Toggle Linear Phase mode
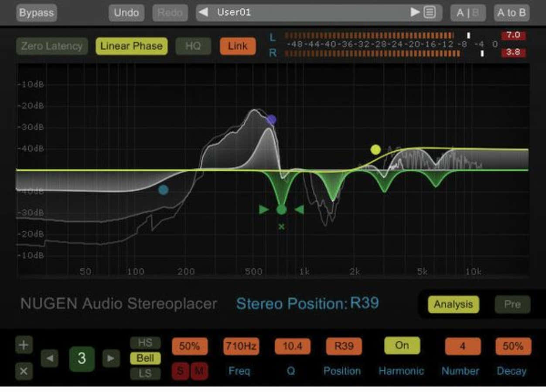Viewport: 546px width, 392px height. click(131, 46)
